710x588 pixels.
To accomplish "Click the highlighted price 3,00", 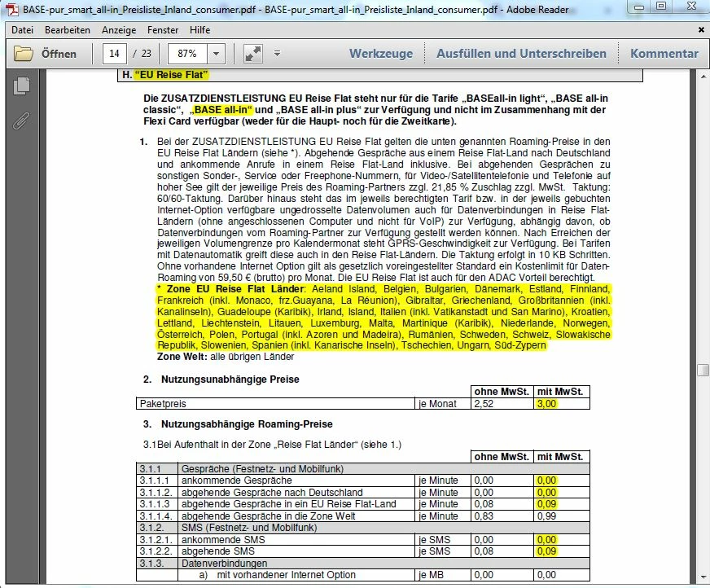I will (x=546, y=404).
